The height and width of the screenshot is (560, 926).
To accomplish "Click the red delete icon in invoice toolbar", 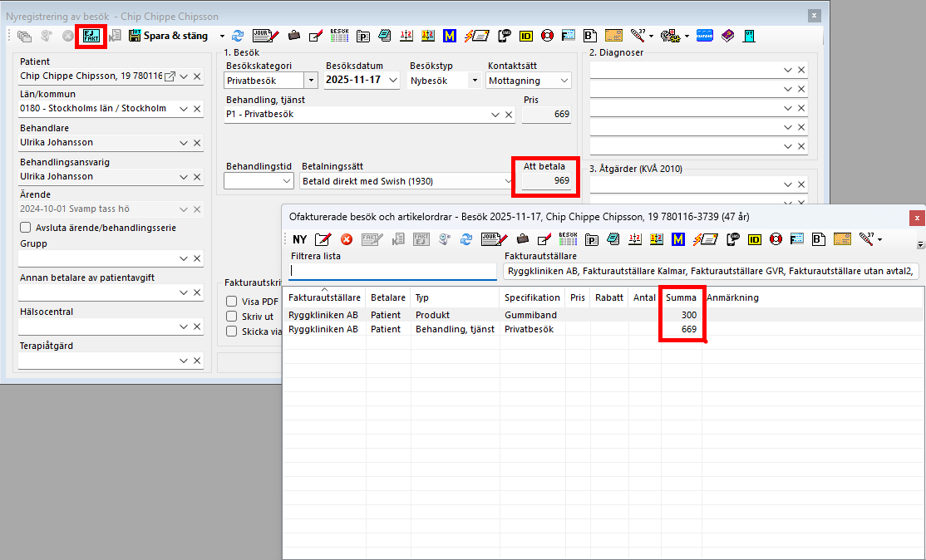I will (346, 239).
